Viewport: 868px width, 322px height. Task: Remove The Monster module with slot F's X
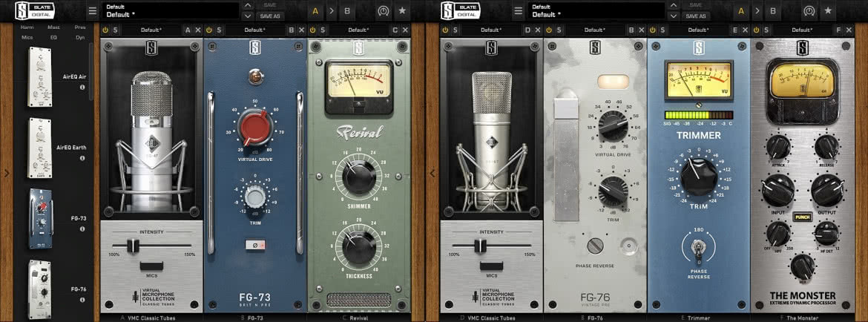[x=849, y=30]
